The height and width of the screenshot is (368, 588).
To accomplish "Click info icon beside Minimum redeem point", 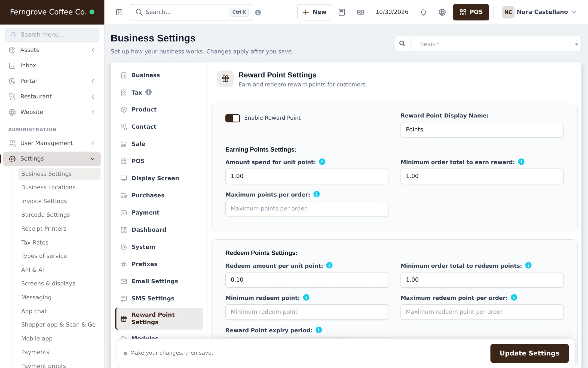I will (306, 297).
